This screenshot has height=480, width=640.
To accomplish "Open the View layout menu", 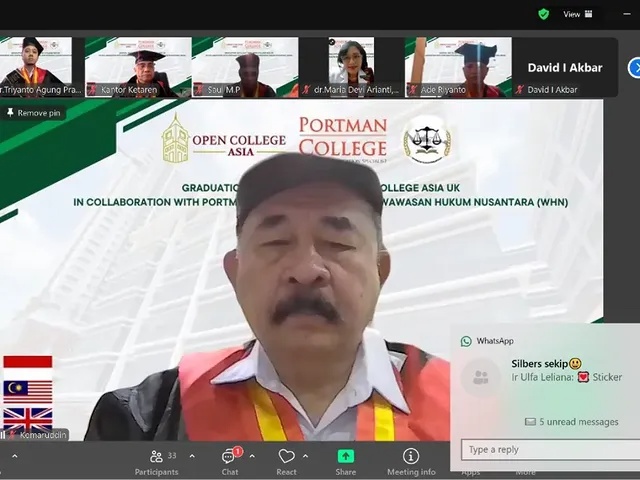I will 577,14.
